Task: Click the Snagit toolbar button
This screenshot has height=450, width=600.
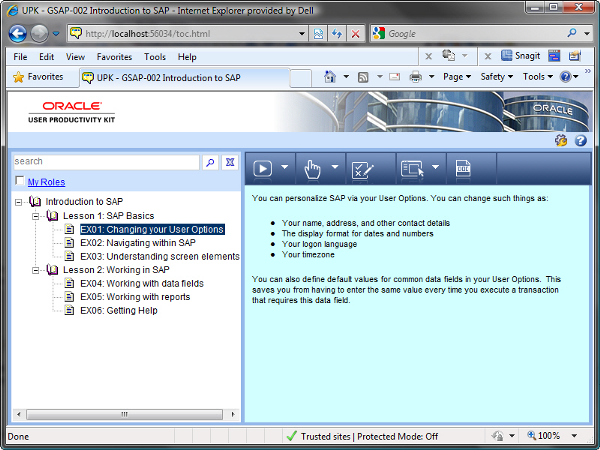Action: tap(521, 56)
